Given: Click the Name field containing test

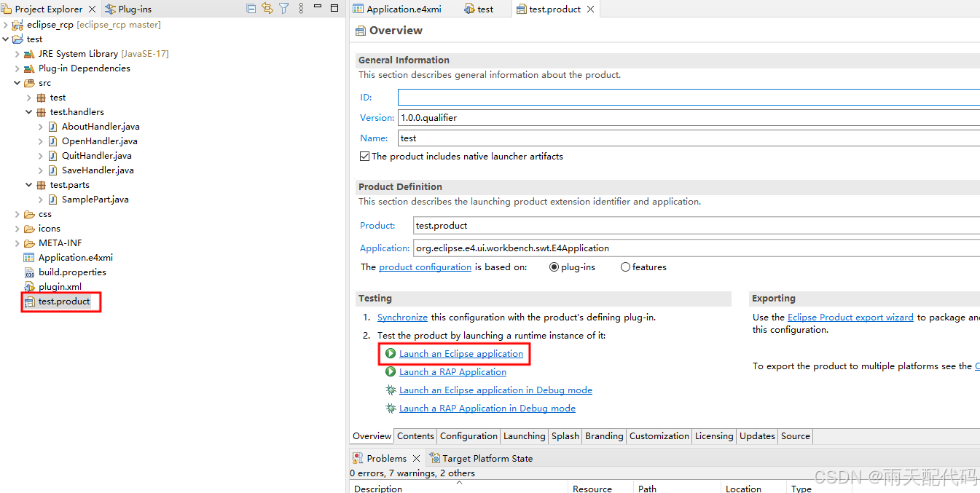Looking at the screenshot, I should 689,138.
